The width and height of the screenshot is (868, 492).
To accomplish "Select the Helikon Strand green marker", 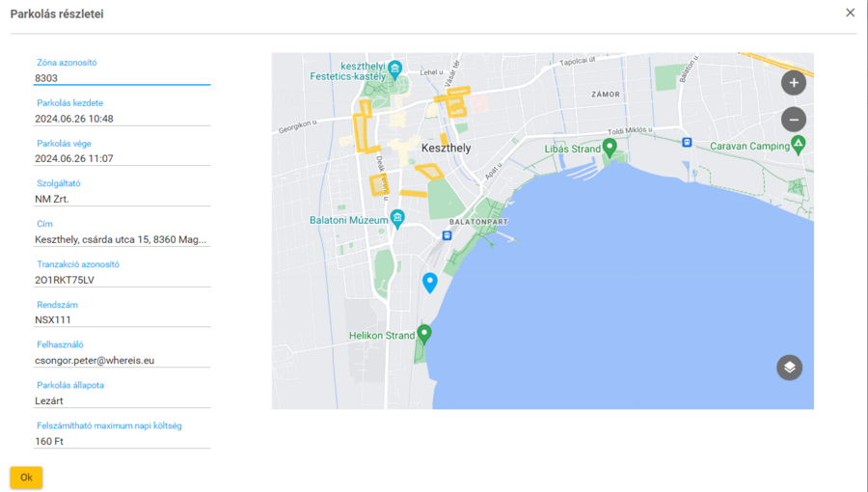I will (423, 334).
